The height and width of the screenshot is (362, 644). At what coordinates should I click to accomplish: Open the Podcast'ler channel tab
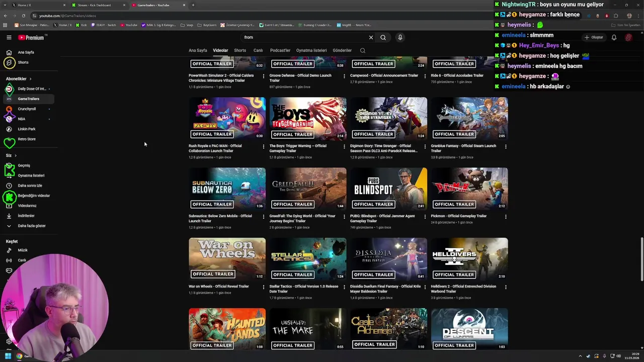tap(280, 50)
